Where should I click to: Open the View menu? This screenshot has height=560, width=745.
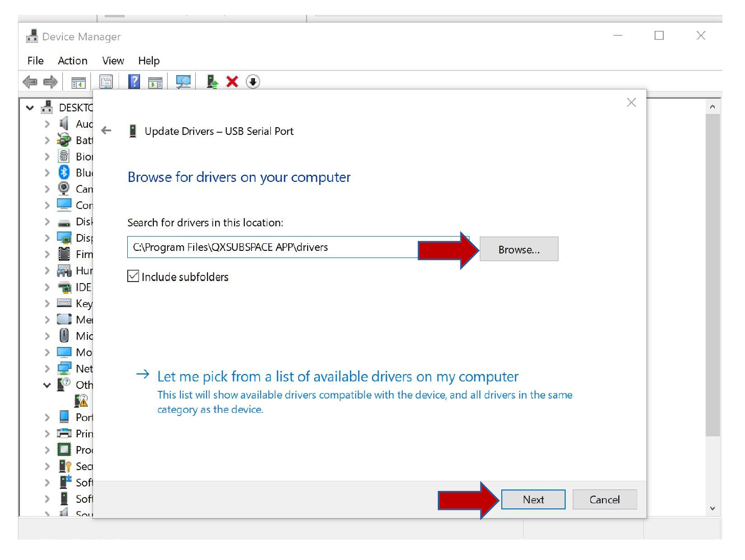click(112, 60)
